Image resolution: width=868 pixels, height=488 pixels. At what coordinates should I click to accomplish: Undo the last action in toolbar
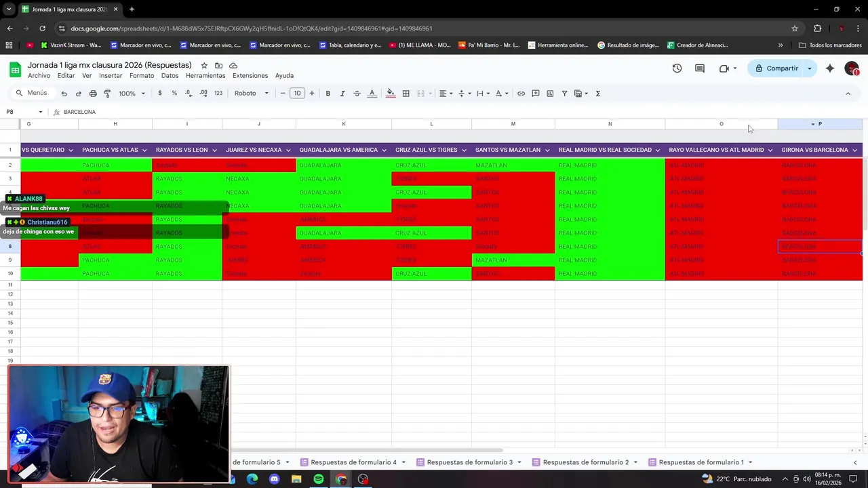[64, 94]
